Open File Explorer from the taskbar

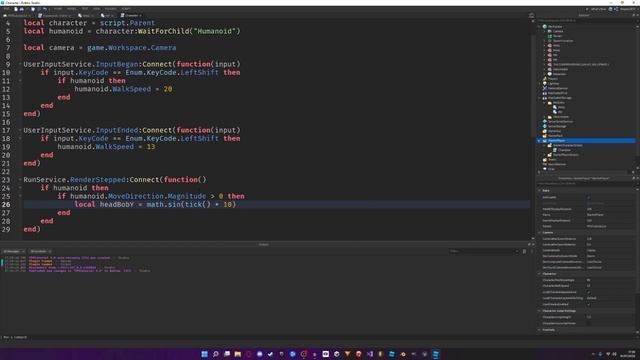238,354
